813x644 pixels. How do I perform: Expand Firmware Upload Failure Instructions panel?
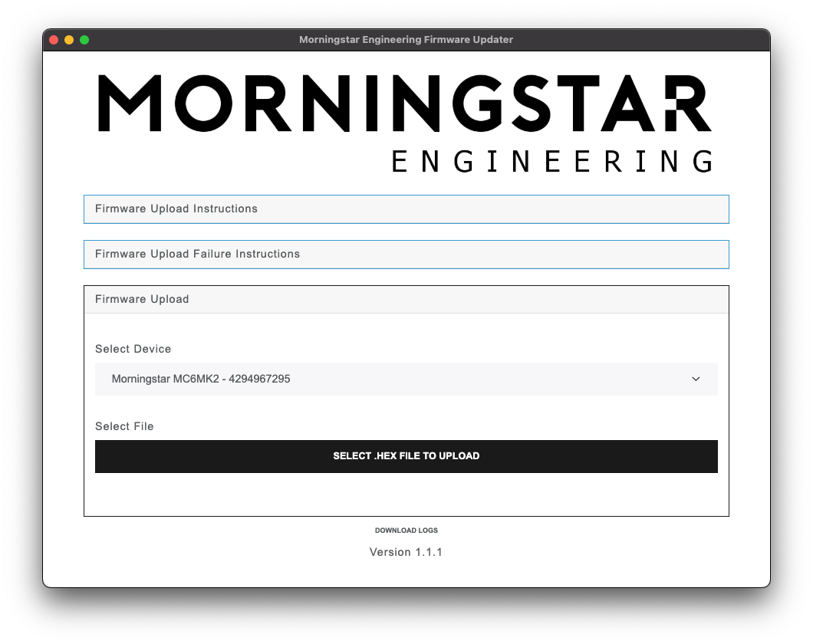pyautogui.click(x=406, y=255)
